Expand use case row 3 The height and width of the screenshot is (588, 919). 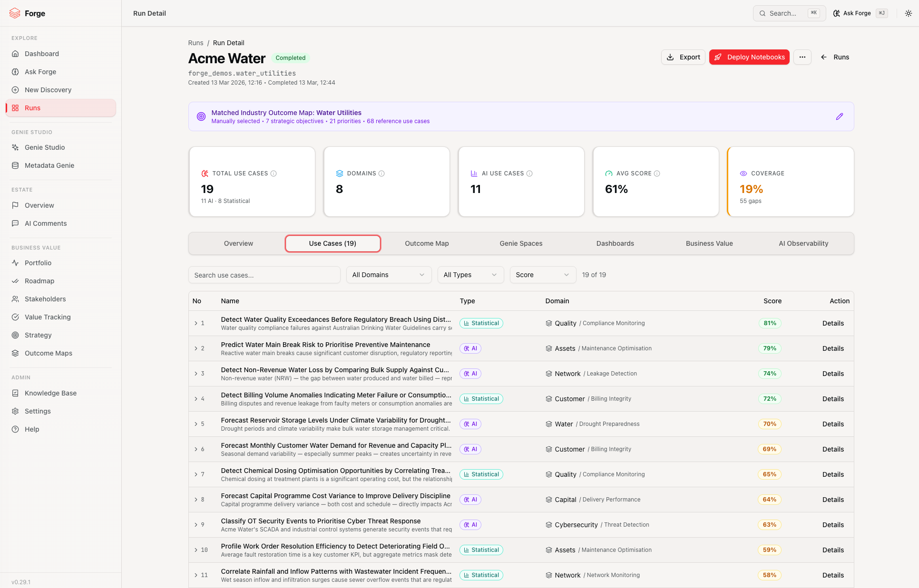tap(196, 374)
